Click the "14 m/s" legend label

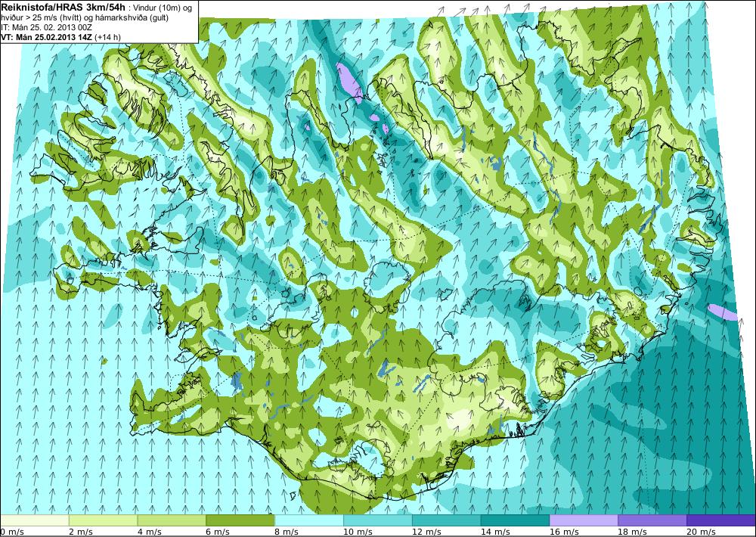[x=495, y=532]
